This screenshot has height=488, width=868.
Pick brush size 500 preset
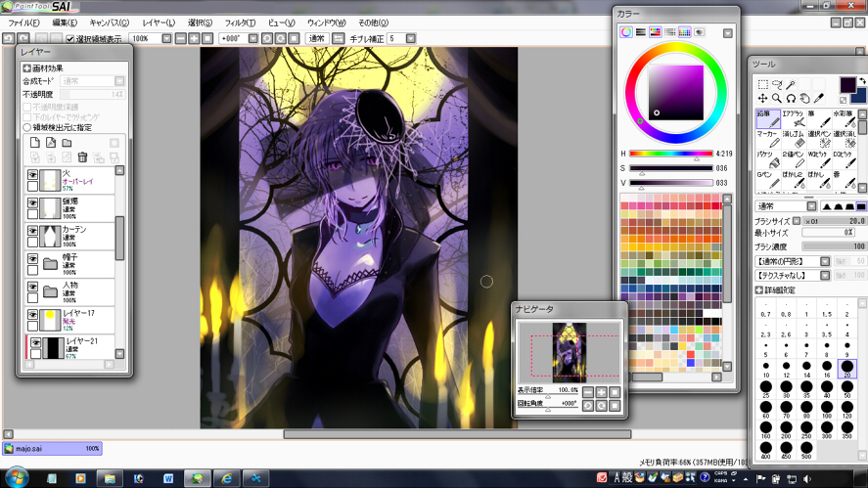pyautogui.click(x=806, y=450)
